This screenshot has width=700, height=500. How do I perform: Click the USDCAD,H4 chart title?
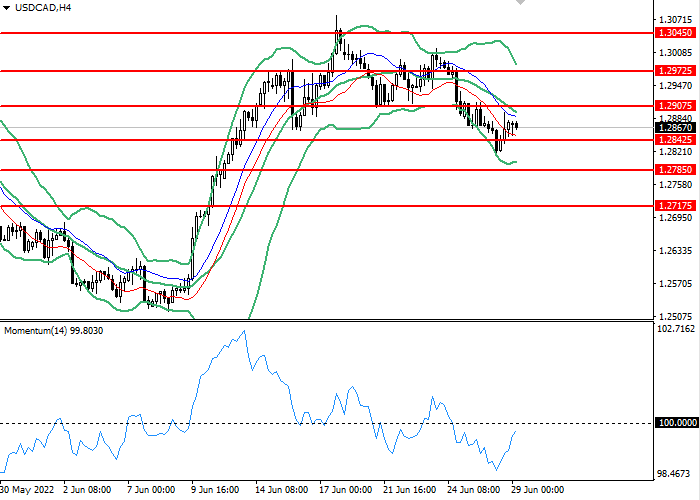click(x=43, y=8)
